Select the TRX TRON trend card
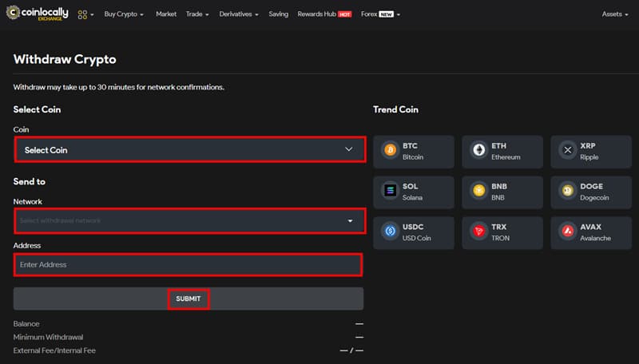Image resolution: width=639 pixels, height=364 pixels. (x=502, y=232)
